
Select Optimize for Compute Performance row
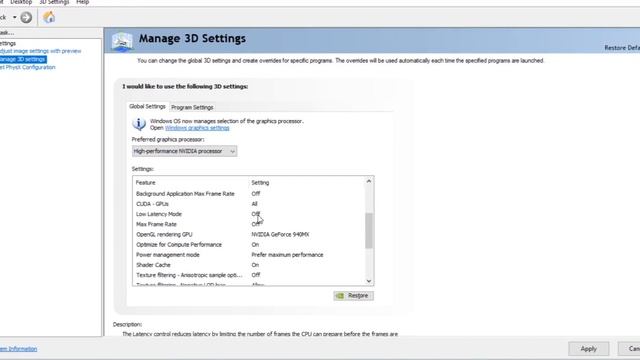point(248,244)
